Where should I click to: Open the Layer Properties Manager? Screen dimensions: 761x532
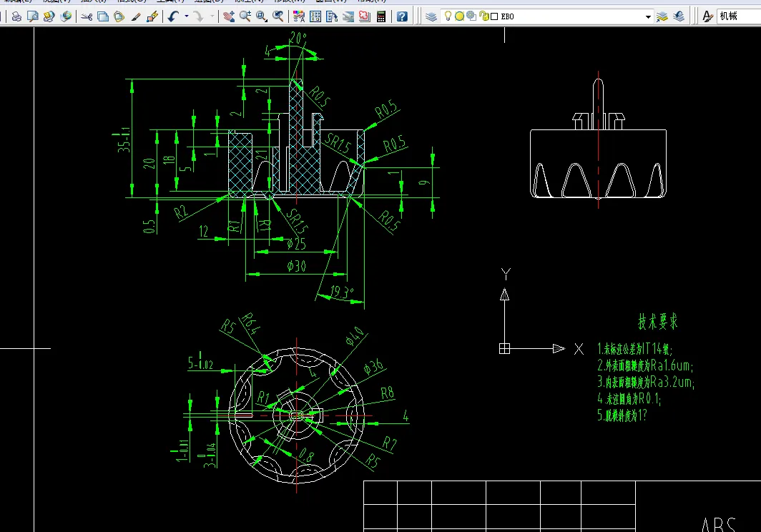(431, 16)
